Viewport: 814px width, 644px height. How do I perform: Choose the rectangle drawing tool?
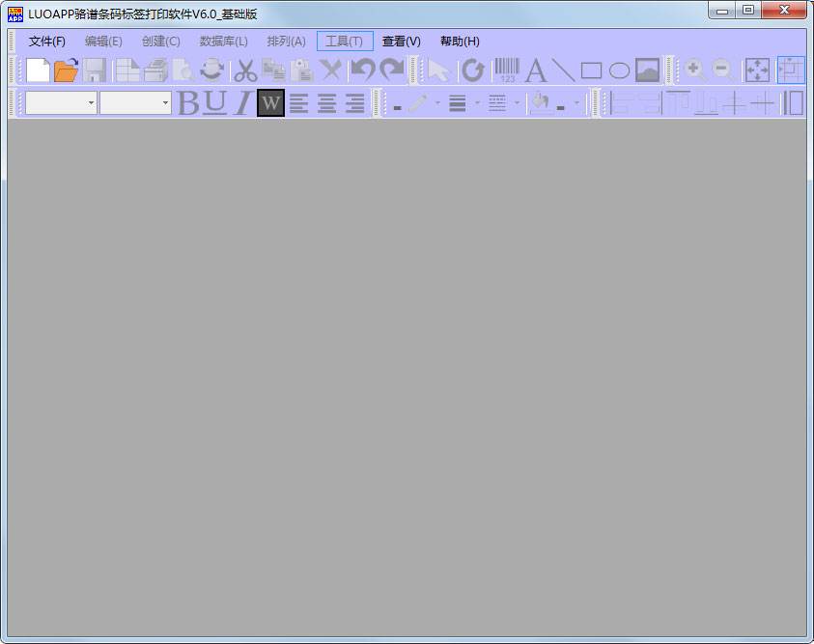coord(591,70)
